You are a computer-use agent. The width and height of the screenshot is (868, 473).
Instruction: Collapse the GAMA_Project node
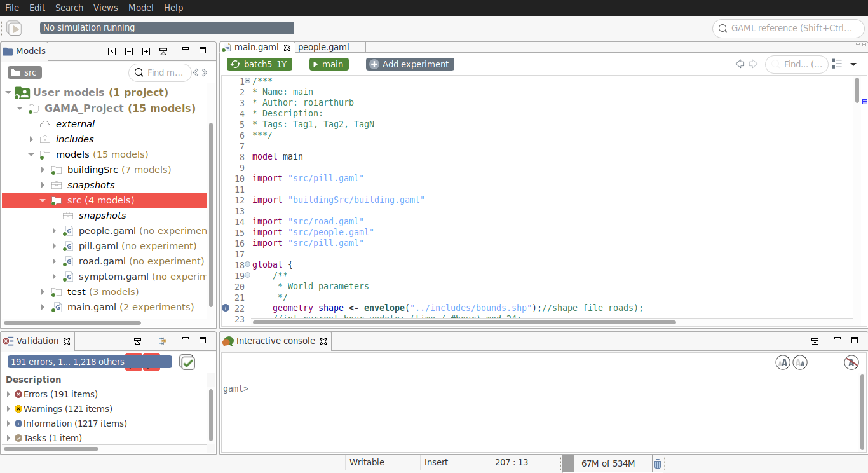coord(20,109)
